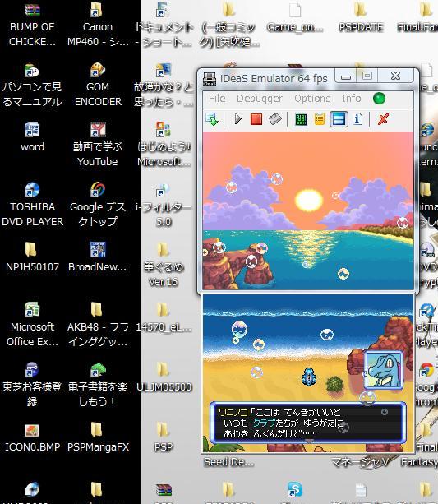
Task: Start emulation with the Play arrow button
Action: (x=237, y=119)
